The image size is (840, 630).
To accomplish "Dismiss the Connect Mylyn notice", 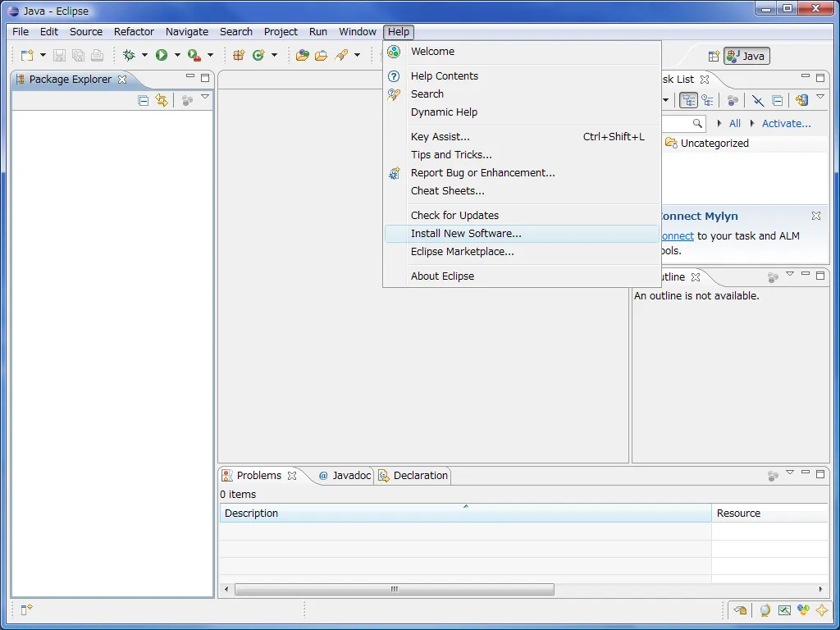I will pos(816,216).
